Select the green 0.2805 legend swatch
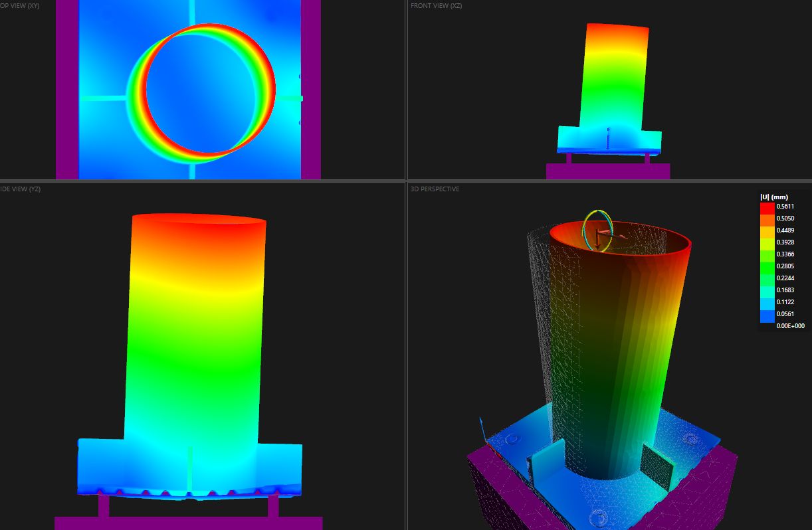812x530 pixels. [767, 268]
